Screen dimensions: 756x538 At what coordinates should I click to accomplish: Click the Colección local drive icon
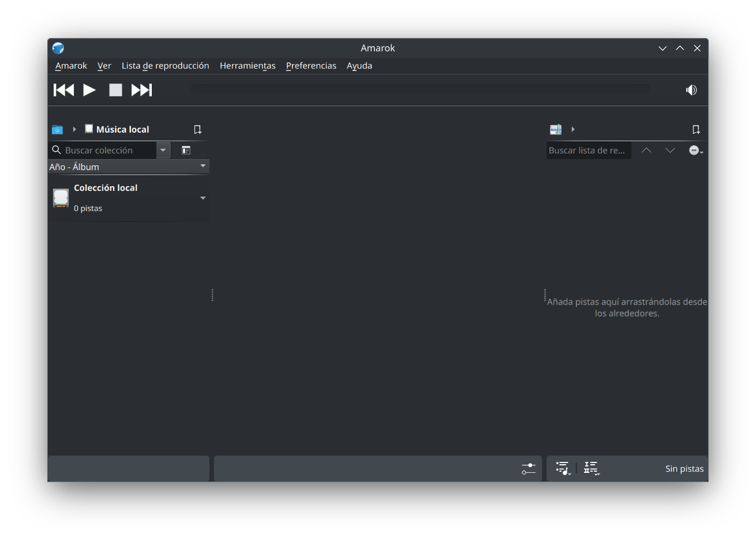tap(61, 198)
